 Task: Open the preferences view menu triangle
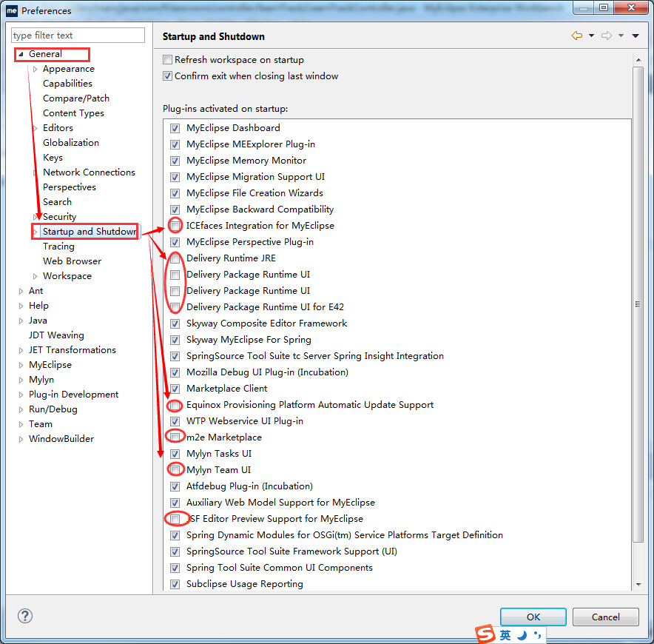636,36
